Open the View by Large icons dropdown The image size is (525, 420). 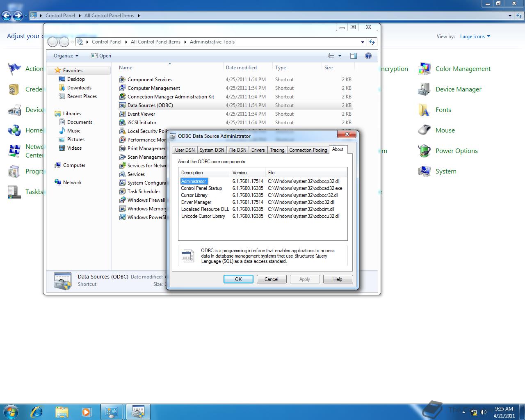click(475, 37)
